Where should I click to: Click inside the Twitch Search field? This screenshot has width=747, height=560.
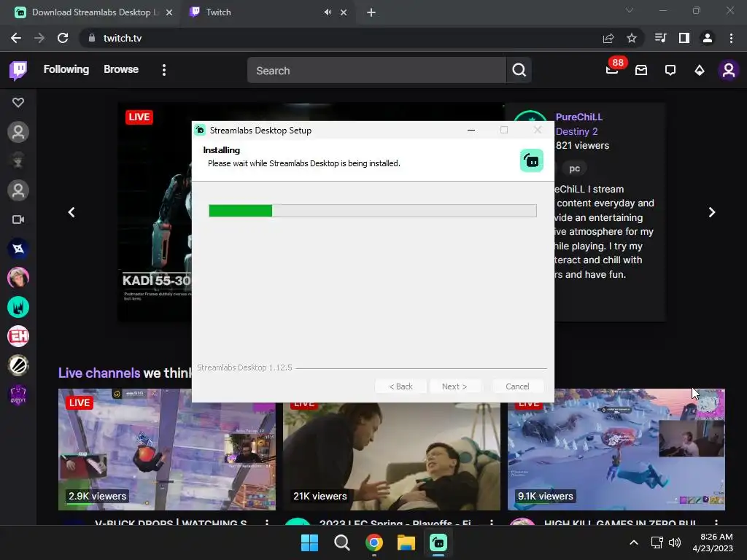pos(376,71)
